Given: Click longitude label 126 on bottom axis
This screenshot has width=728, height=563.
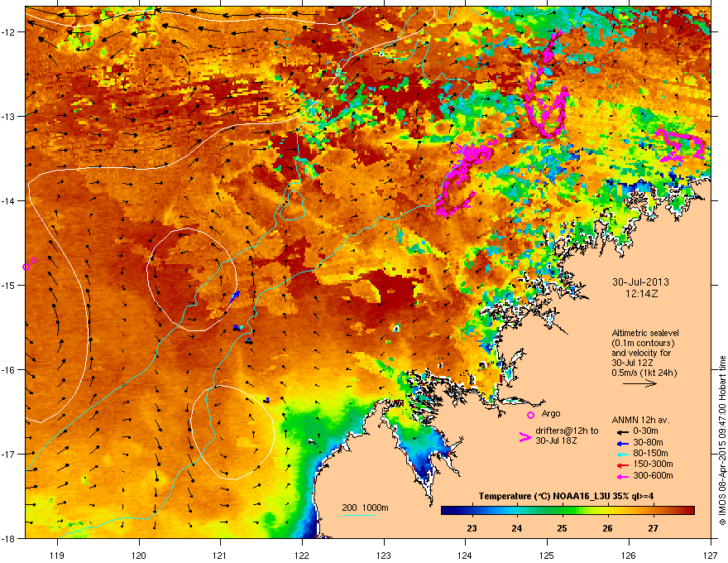Looking at the screenshot, I should (x=629, y=555).
